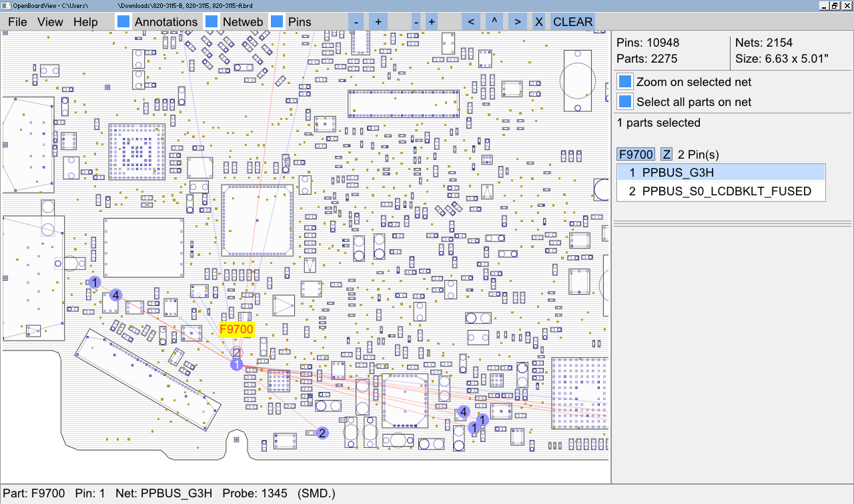Click the right arrow '>' toolbar button

pyautogui.click(x=517, y=21)
